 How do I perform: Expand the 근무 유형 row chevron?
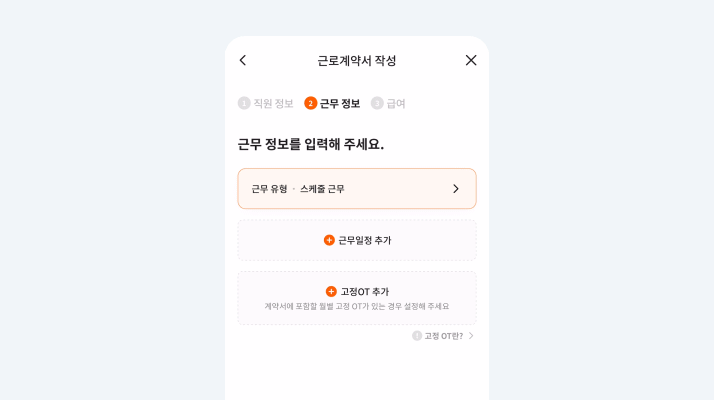[x=456, y=189]
